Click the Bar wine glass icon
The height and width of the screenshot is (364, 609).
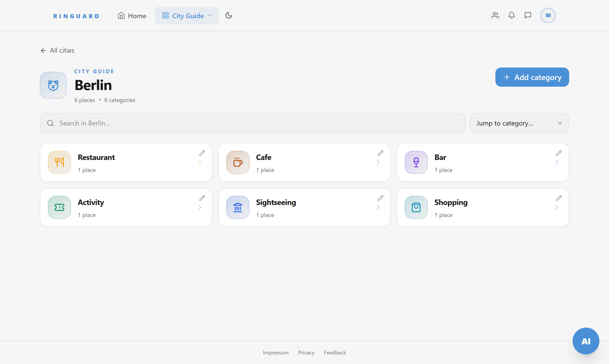click(x=416, y=162)
